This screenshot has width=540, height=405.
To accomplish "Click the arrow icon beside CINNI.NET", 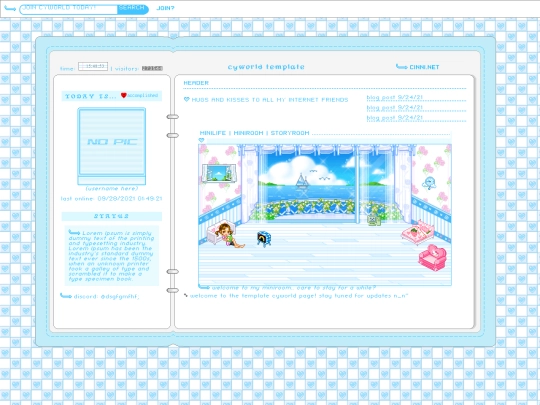I will tap(402, 66).
